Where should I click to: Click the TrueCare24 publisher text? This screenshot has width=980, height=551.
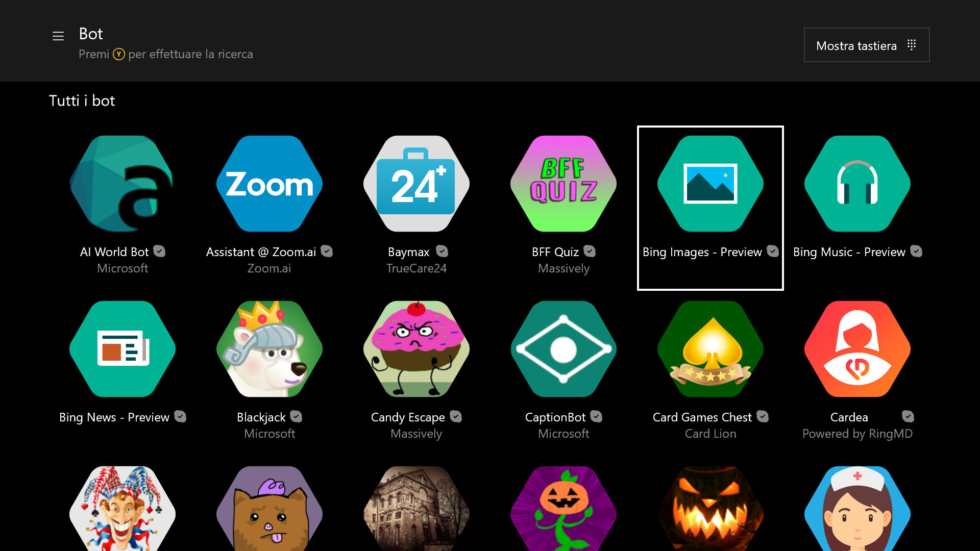click(416, 268)
